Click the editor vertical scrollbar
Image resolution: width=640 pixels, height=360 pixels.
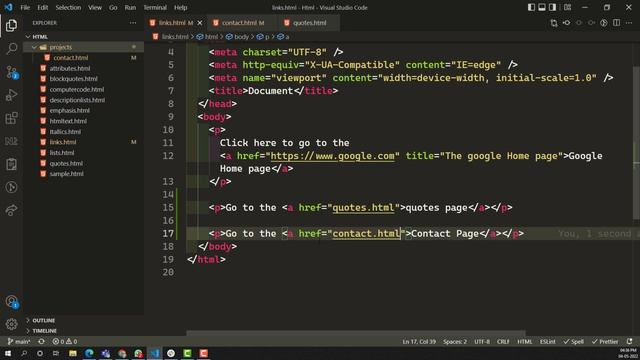637,143
